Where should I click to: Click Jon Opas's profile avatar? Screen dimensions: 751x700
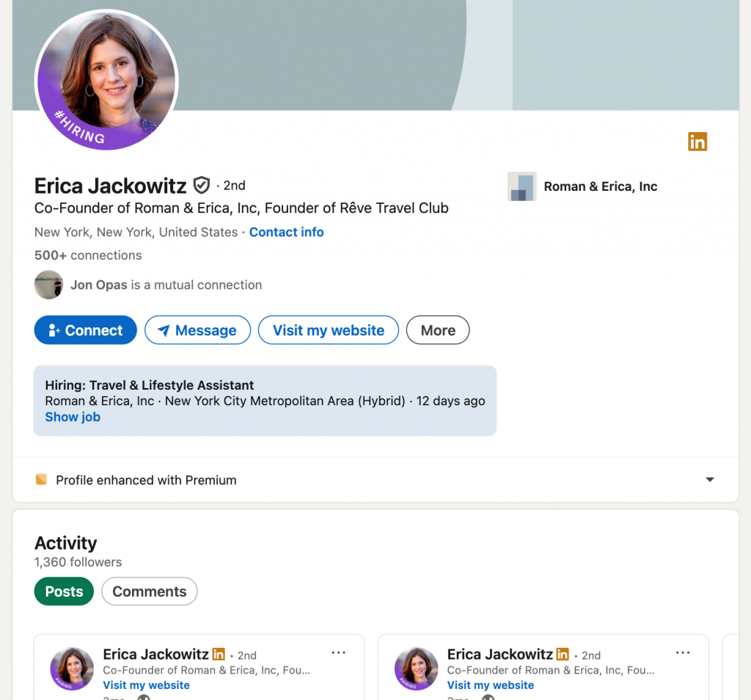[x=48, y=285]
